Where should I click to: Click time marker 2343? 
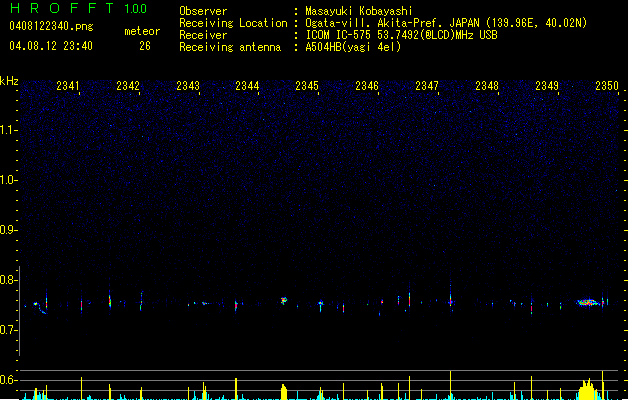click(188, 86)
